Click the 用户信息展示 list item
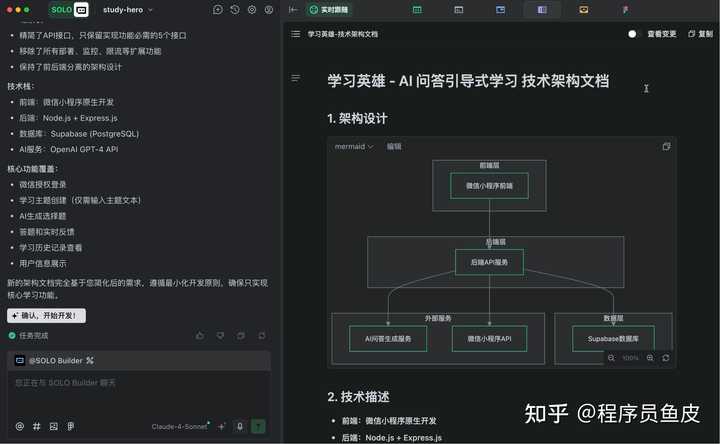This screenshot has height=444, width=720. click(43, 264)
